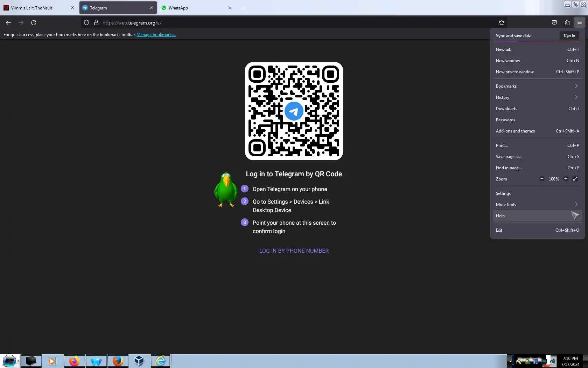588x368 pixels.
Task: Enter full screen via the Zoom row arrows icon
Action: [x=575, y=179]
